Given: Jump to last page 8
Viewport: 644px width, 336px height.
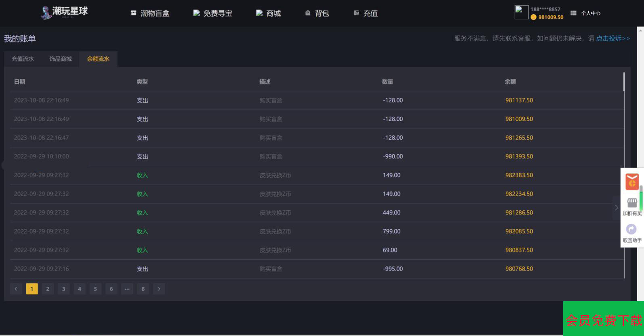Looking at the screenshot, I should [x=143, y=289].
